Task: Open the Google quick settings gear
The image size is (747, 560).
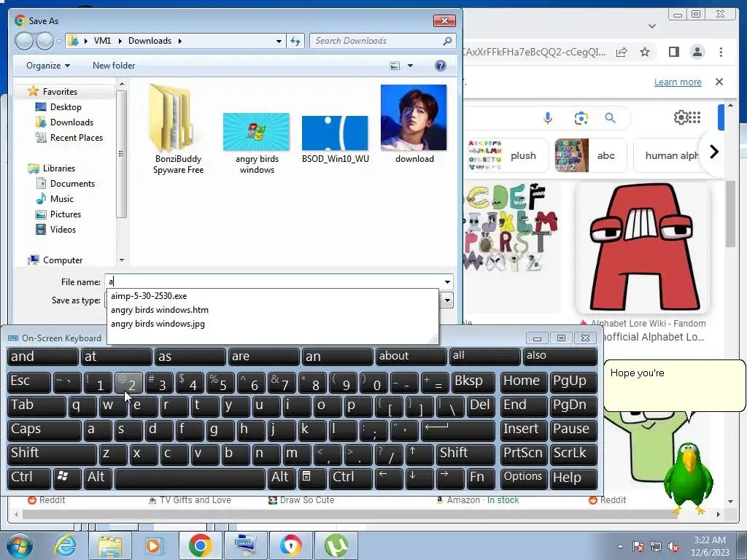Action: [x=681, y=117]
